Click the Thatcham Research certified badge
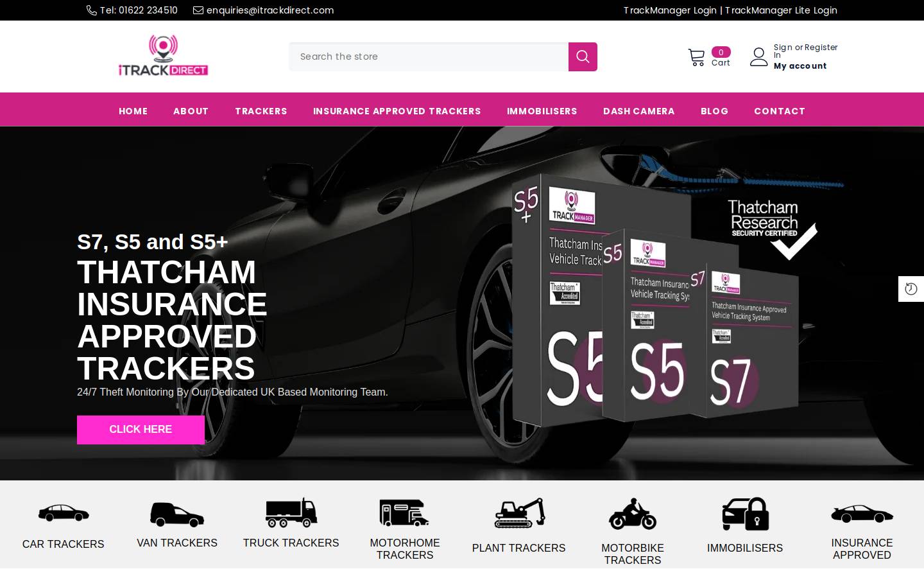The width and height of the screenshot is (924, 578). (x=773, y=229)
